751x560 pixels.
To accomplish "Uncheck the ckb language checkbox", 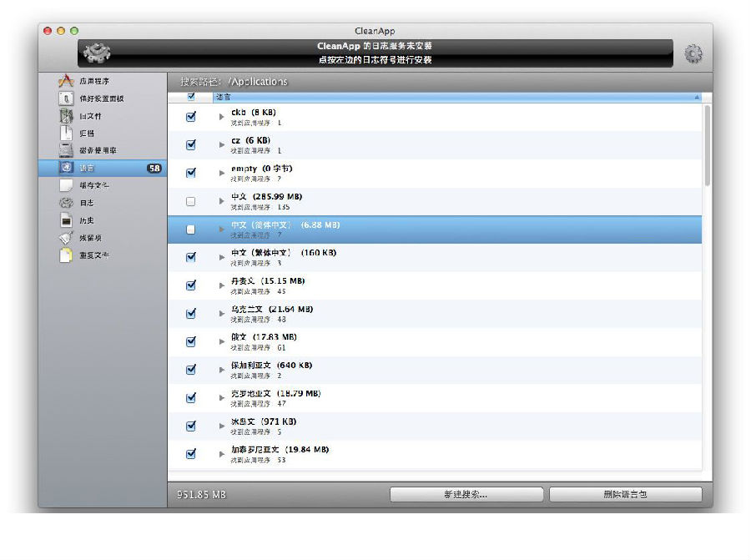I will 191,117.
